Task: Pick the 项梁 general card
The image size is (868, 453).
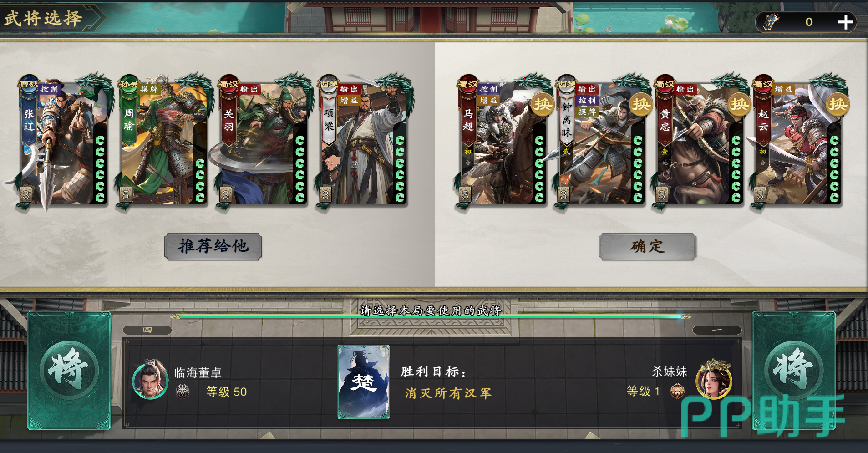Action: point(363,142)
